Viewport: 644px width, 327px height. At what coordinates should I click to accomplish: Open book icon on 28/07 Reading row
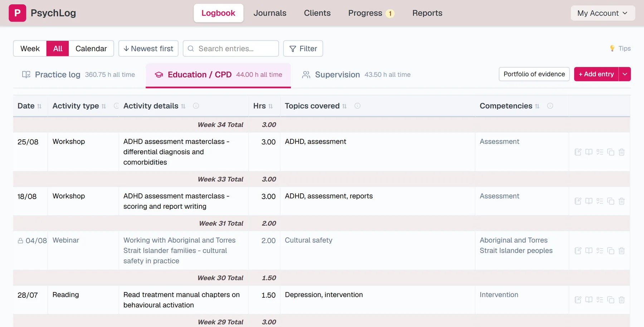pyautogui.click(x=589, y=300)
